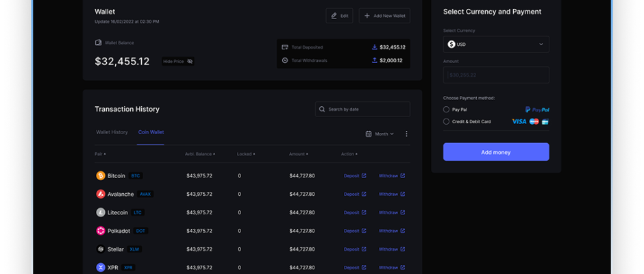Click the calendar icon beside Month
The width and height of the screenshot is (644, 274).
[369, 134]
